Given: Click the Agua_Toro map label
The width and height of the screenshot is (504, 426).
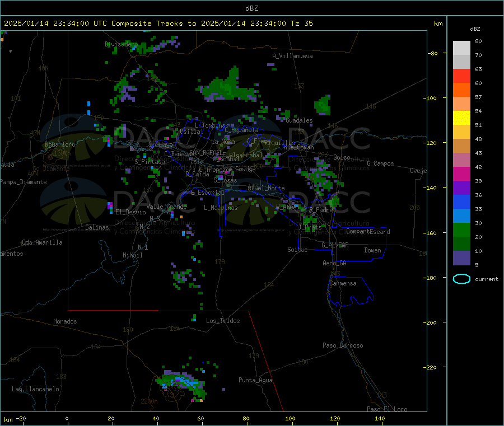Looking at the screenshot, I should 60,144.
